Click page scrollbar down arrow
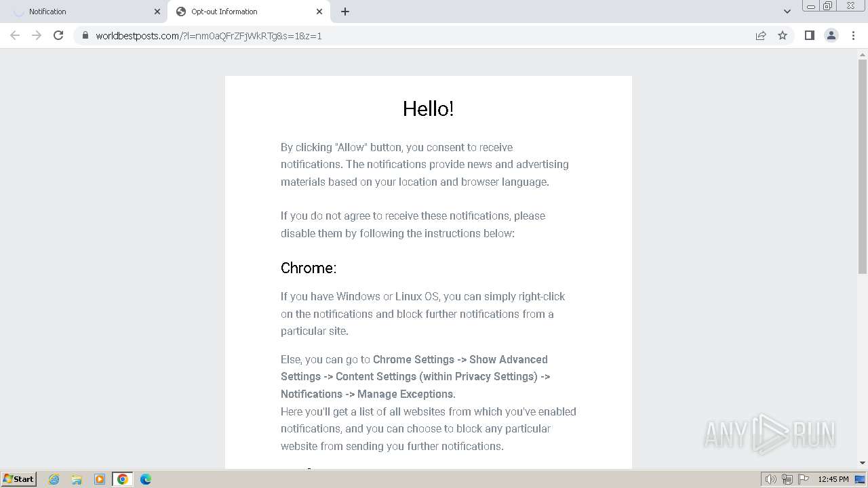868x488 pixels. (863, 463)
